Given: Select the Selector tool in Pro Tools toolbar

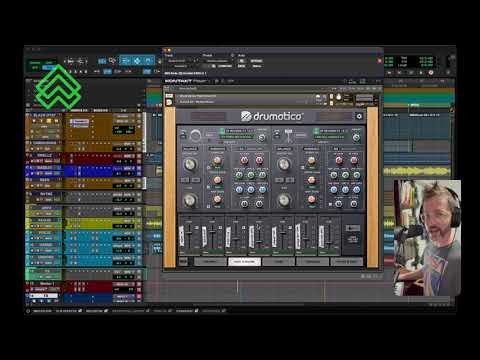Looking at the screenshot, I should tap(137, 61).
